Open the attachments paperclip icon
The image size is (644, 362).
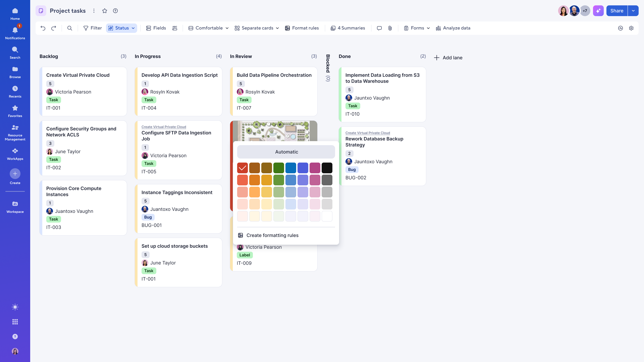pyautogui.click(x=390, y=28)
